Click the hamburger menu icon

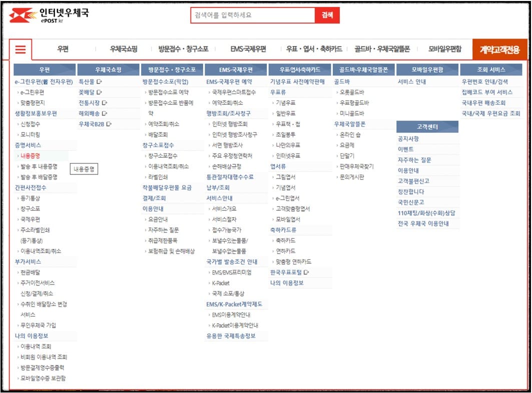click(21, 49)
